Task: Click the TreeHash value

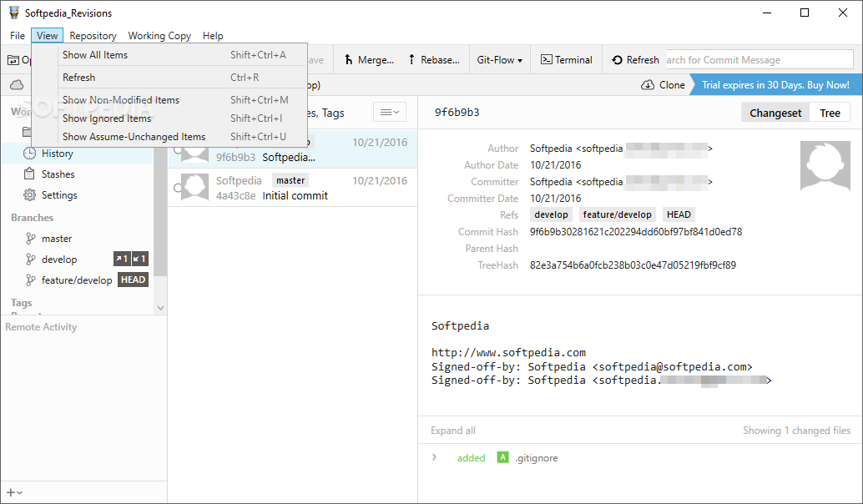Action: 633,265
